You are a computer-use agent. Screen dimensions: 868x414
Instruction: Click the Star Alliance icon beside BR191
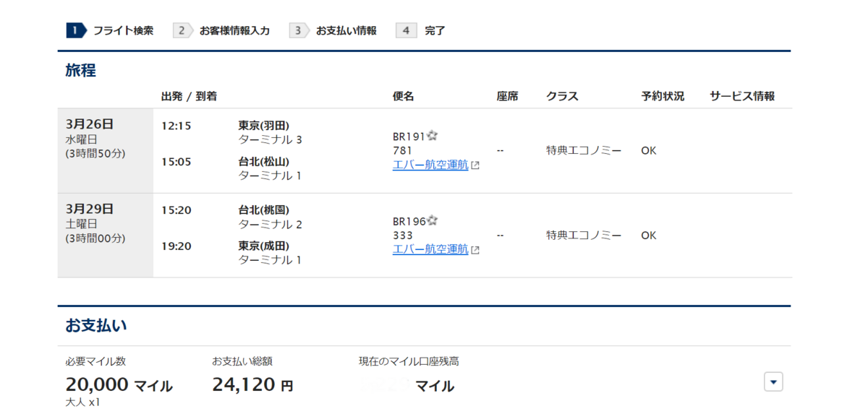point(433,136)
